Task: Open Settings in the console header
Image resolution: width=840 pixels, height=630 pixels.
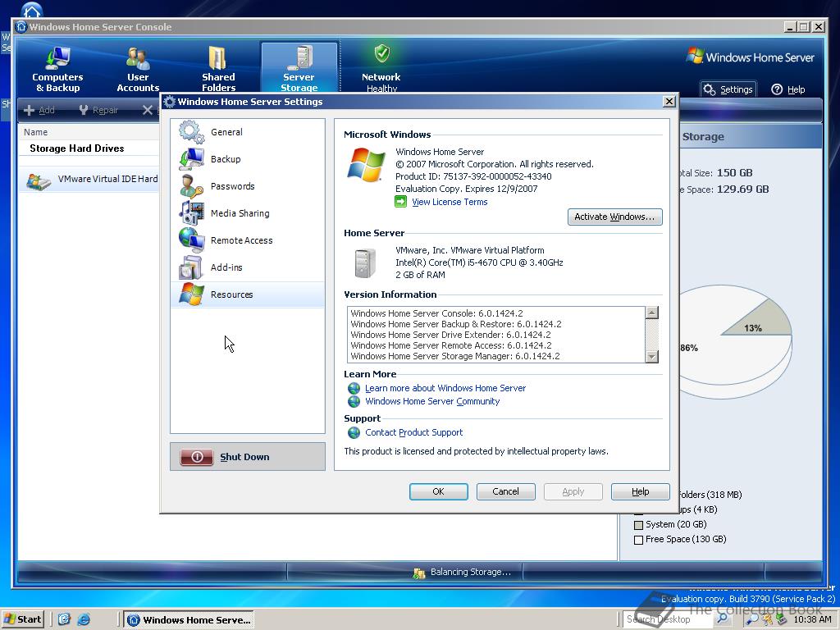Action: [x=728, y=89]
